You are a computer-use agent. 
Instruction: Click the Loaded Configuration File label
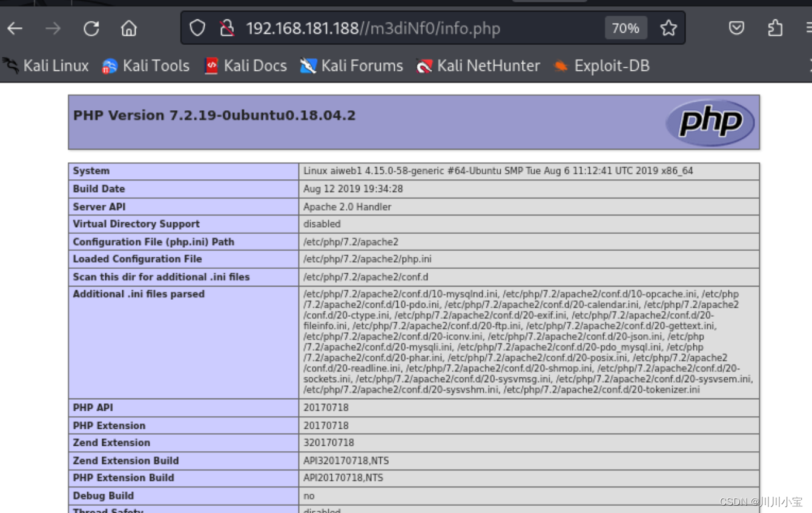tap(137, 259)
